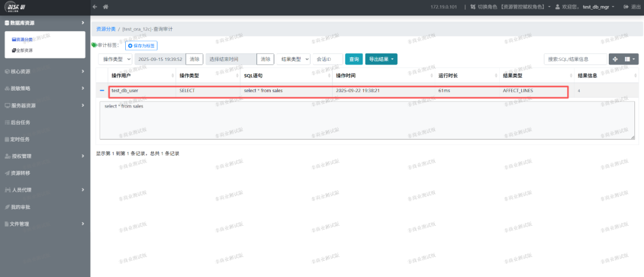Go back using the top-bar arrow icon

click(x=95, y=7)
